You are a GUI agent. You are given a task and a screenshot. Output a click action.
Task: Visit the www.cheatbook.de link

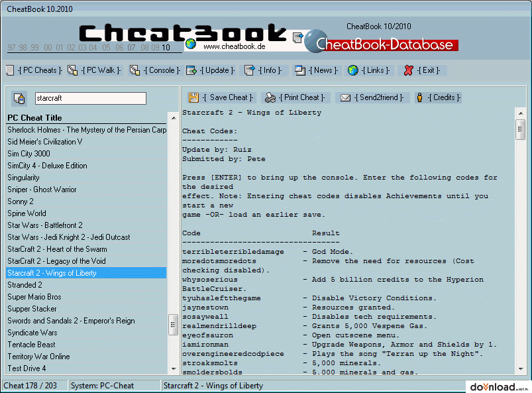pyautogui.click(x=234, y=46)
